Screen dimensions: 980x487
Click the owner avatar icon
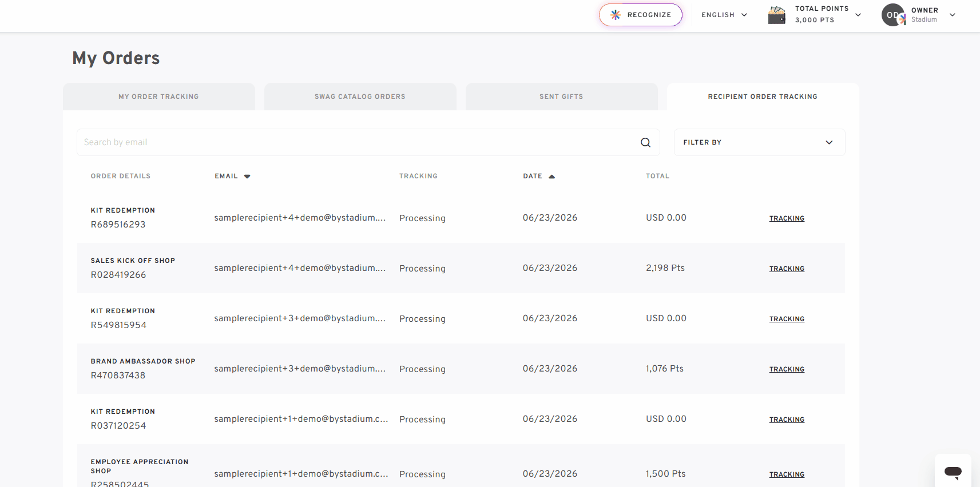[x=894, y=15]
